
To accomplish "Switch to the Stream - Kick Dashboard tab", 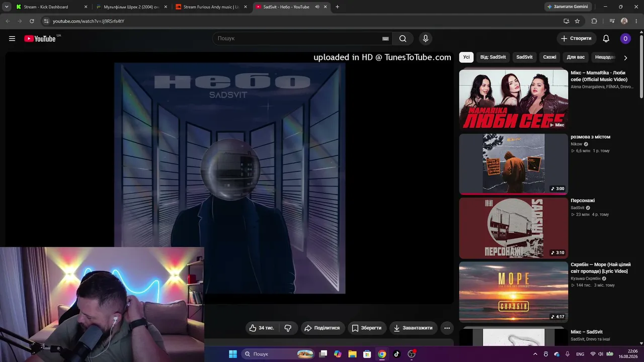I will (52, 7).
